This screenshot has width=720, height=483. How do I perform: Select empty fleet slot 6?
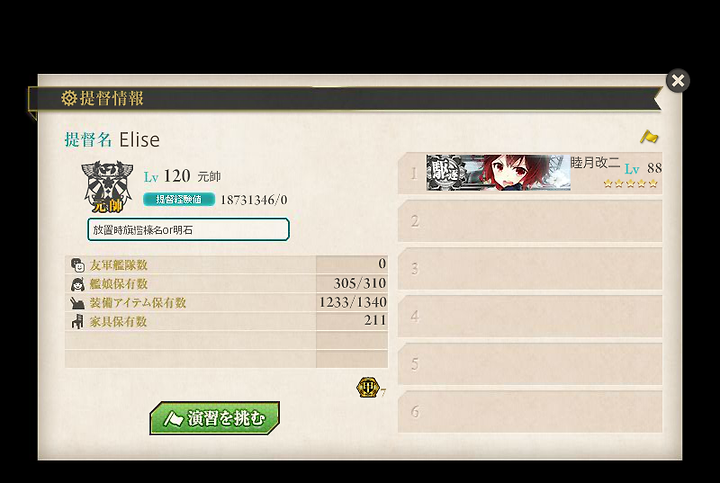point(530,412)
